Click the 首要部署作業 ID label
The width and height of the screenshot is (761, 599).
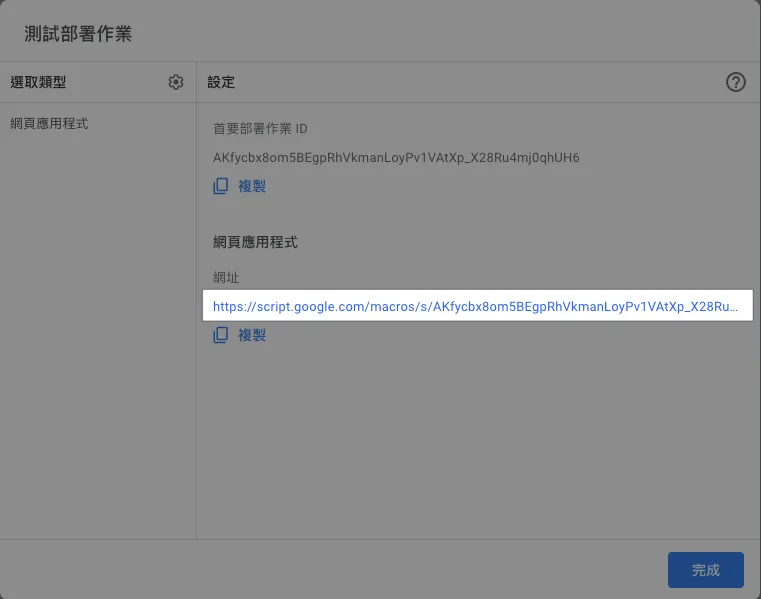pos(261,129)
